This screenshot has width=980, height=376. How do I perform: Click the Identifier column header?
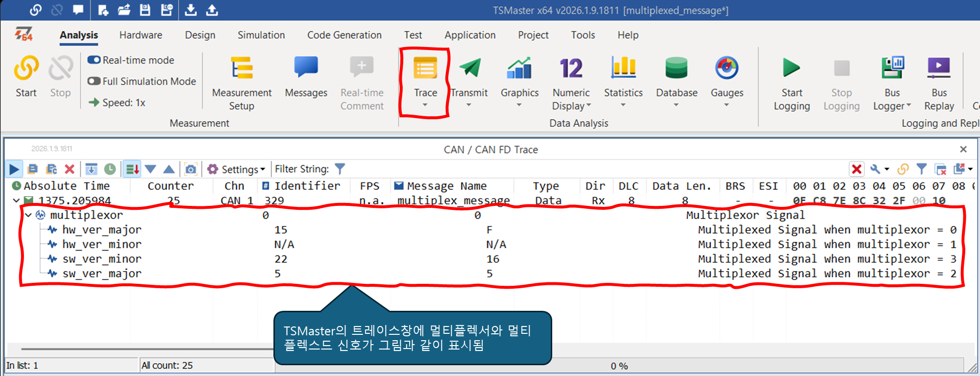(x=304, y=186)
